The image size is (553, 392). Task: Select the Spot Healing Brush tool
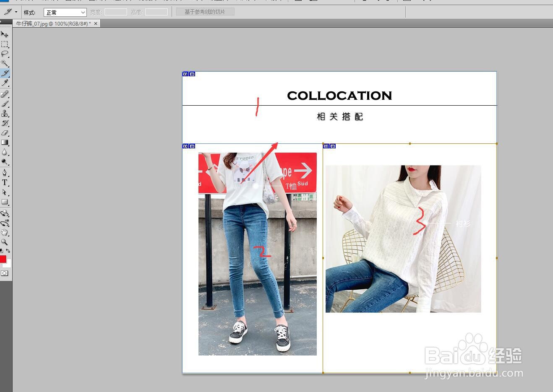(5, 94)
